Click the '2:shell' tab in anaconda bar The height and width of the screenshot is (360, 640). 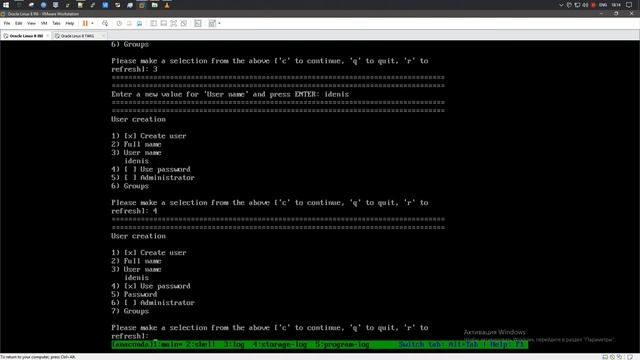(x=200, y=344)
